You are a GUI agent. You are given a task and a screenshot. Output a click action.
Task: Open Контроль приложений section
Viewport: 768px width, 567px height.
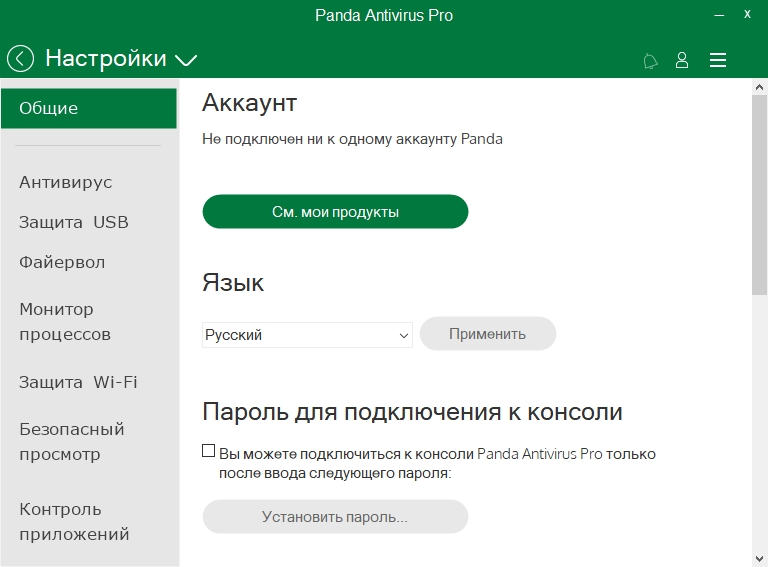74,522
